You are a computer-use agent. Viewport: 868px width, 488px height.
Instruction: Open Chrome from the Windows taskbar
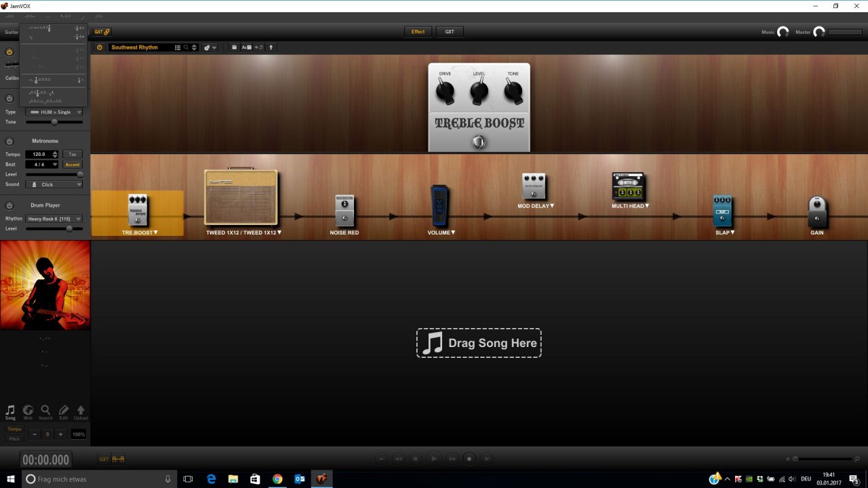tap(277, 479)
